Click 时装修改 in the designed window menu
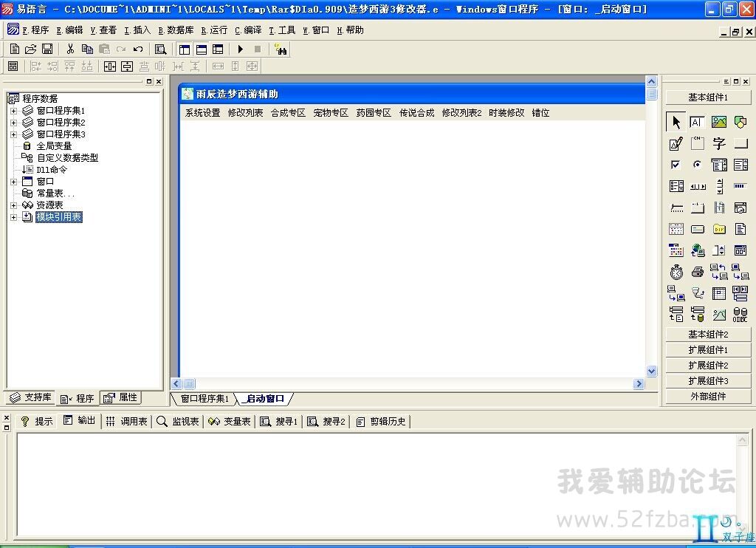The height and width of the screenshot is (548, 756). tap(506, 113)
